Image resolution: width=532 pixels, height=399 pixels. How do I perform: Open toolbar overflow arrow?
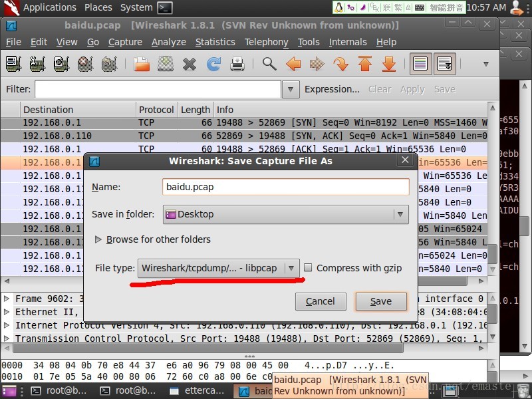click(x=486, y=64)
